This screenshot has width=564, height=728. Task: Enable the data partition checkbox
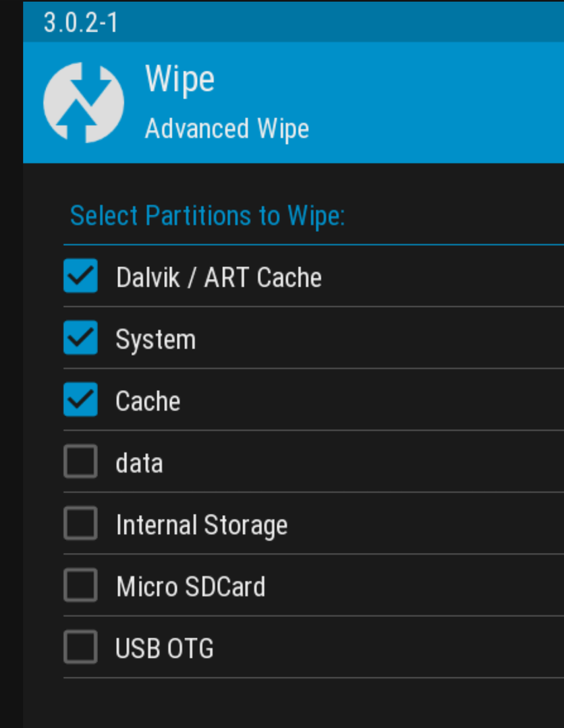point(80,462)
